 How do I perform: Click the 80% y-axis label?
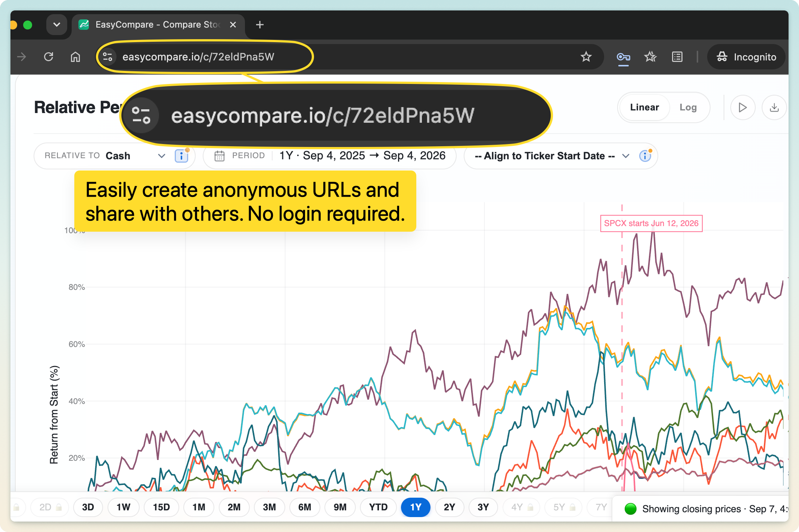tap(77, 287)
